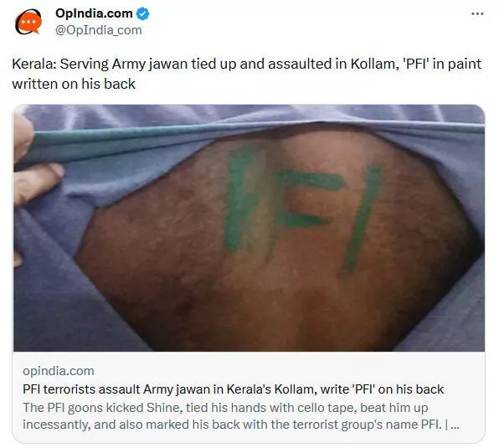Click the trailing ellipsis in card description
Screen dimensions: 499x448
(455, 425)
